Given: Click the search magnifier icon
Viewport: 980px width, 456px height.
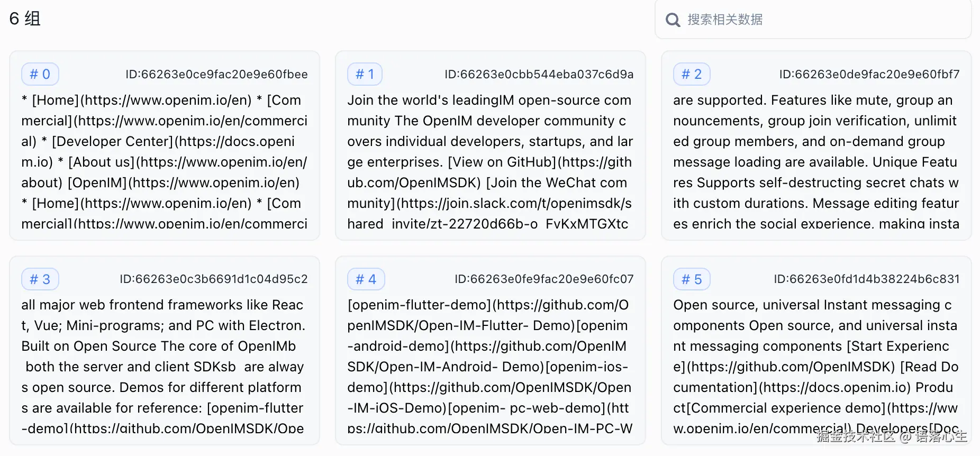Looking at the screenshot, I should (673, 20).
